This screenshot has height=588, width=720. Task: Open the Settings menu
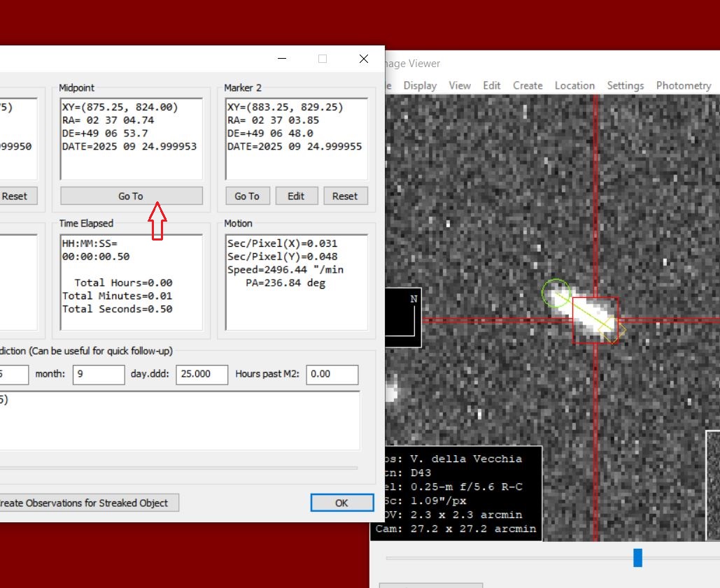(625, 85)
